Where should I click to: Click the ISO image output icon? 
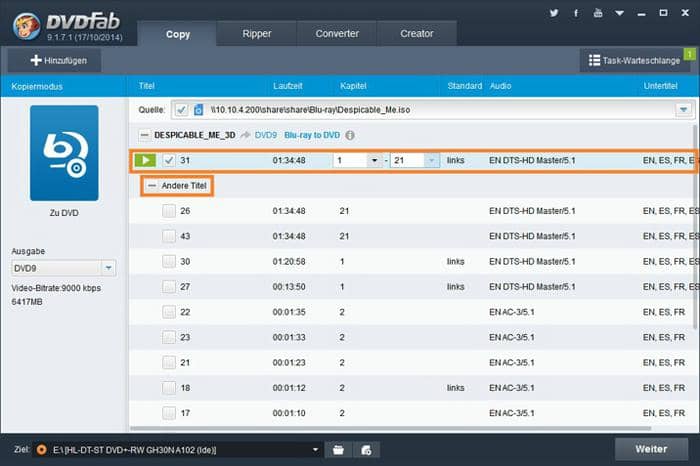click(x=367, y=449)
